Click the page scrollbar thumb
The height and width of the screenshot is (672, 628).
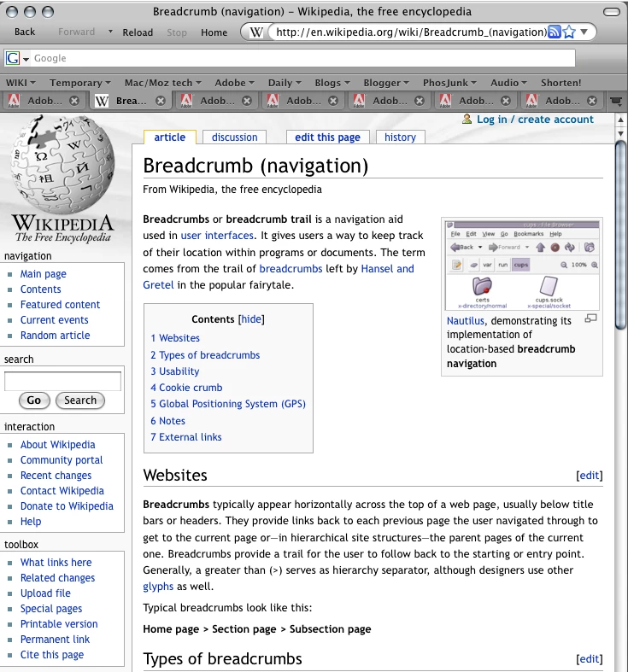620,236
